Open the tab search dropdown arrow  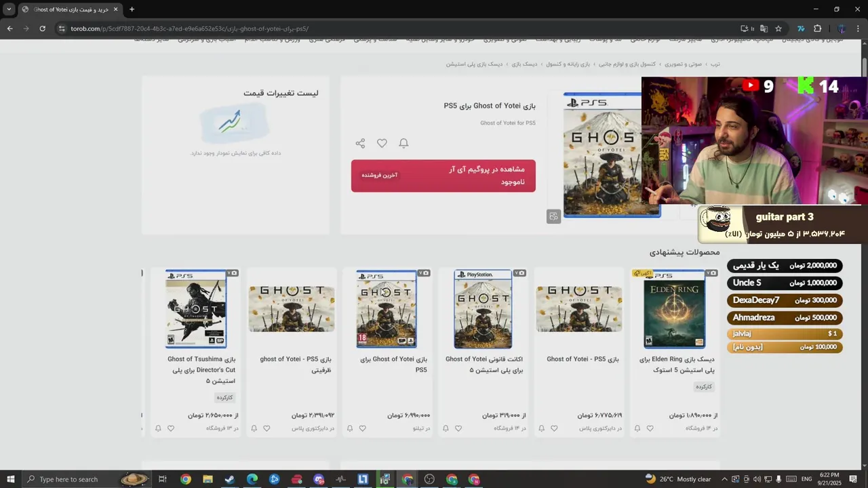[x=8, y=9]
